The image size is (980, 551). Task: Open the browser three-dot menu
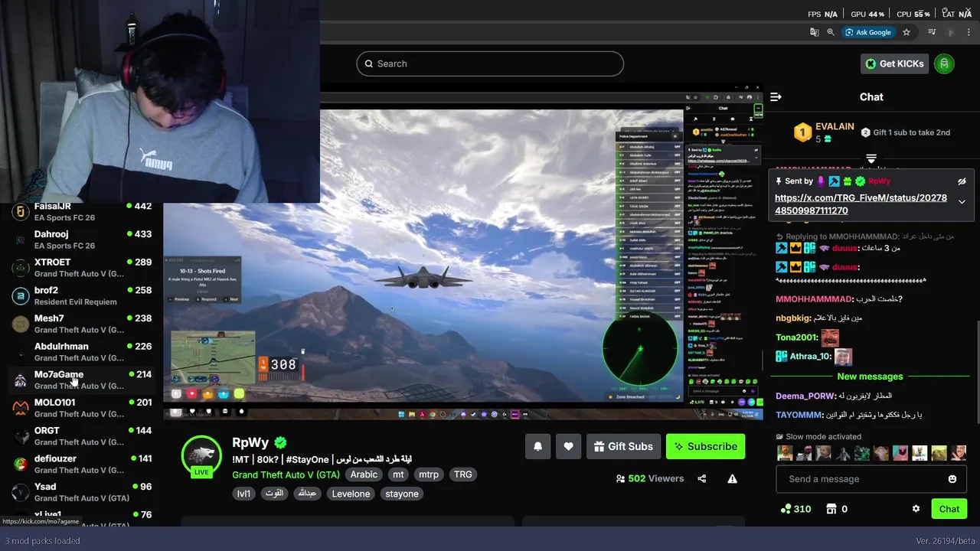click(968, 32)
